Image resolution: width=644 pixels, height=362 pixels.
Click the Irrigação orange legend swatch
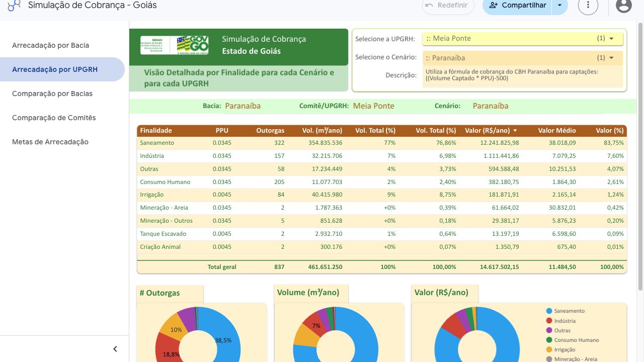(549, 349)
